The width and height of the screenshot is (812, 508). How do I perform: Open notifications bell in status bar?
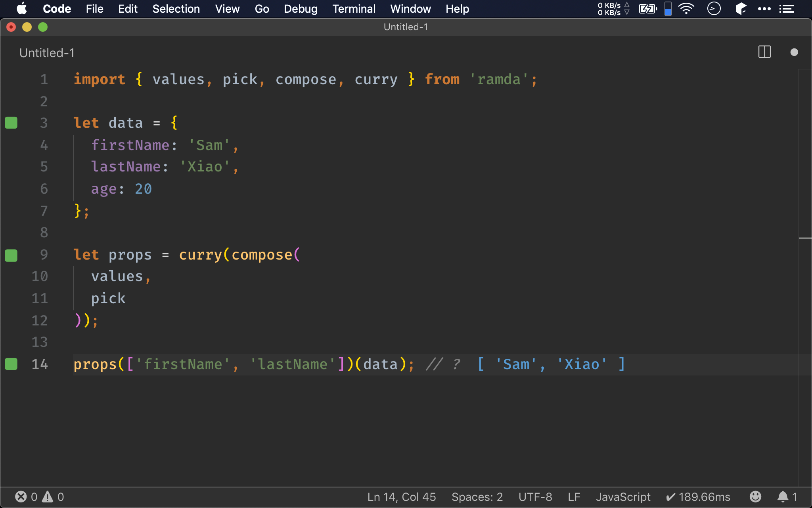783,496
